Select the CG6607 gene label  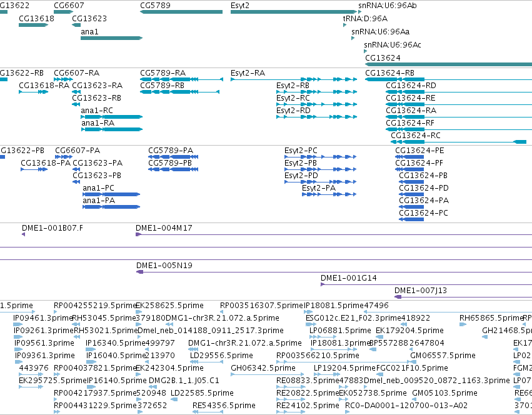click(69, 6)
